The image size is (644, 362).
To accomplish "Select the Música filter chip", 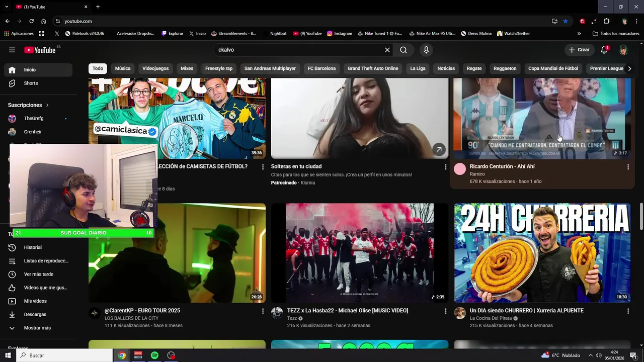I will [123, 68].
